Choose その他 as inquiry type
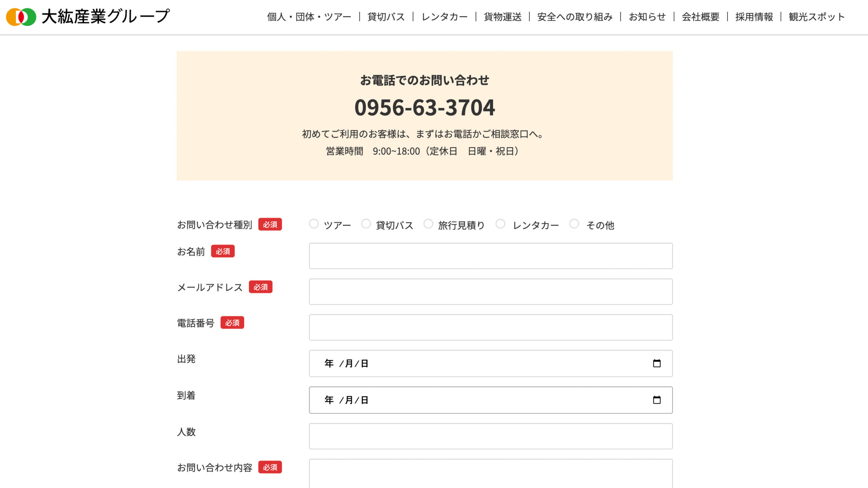868x488 pixels. (574, 224)
